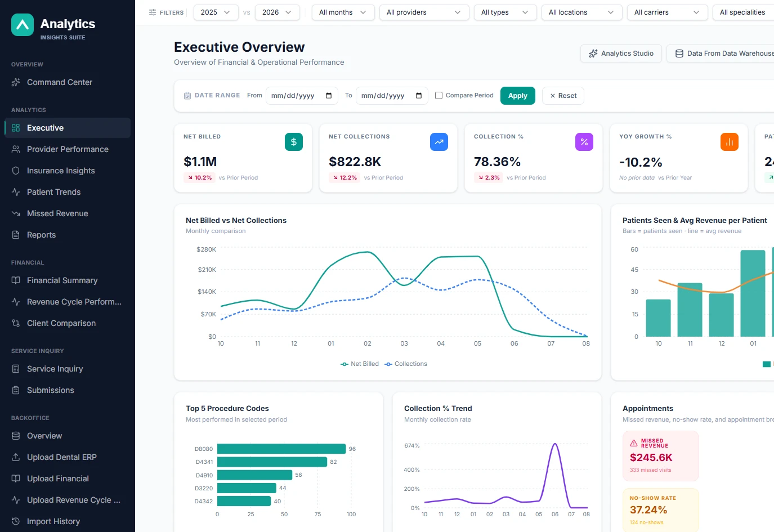774x532 pixels.
Task: Click the Patient Trends pulse icon
Action: (16, 192)
